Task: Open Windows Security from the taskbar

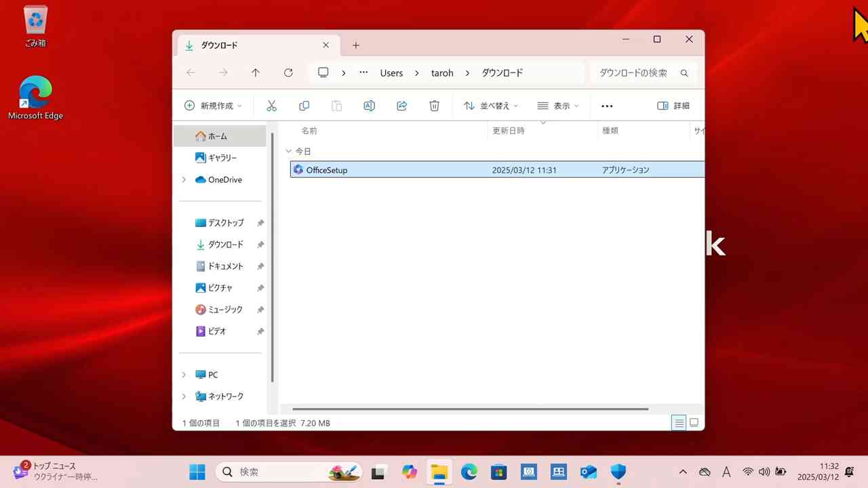Action: coord(618,472)
